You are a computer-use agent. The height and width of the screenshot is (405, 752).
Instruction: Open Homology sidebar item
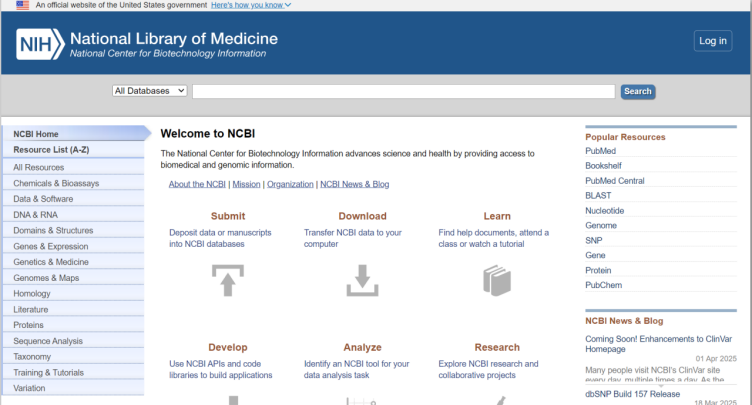pos(73,293)
